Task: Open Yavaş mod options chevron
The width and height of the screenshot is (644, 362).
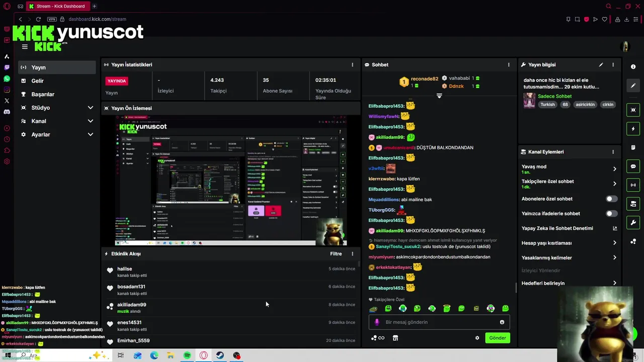Action: click(x=614, y=169)
